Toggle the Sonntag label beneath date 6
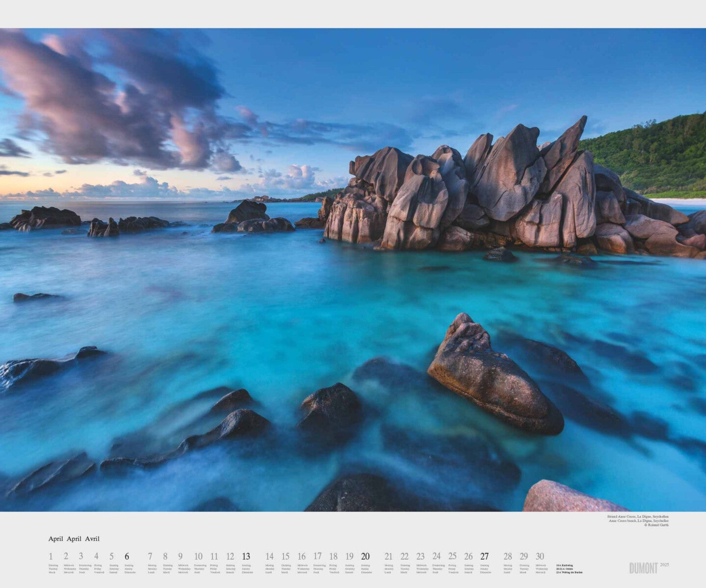706x588 pixels. pyautogui.click(x=128, y=564)
